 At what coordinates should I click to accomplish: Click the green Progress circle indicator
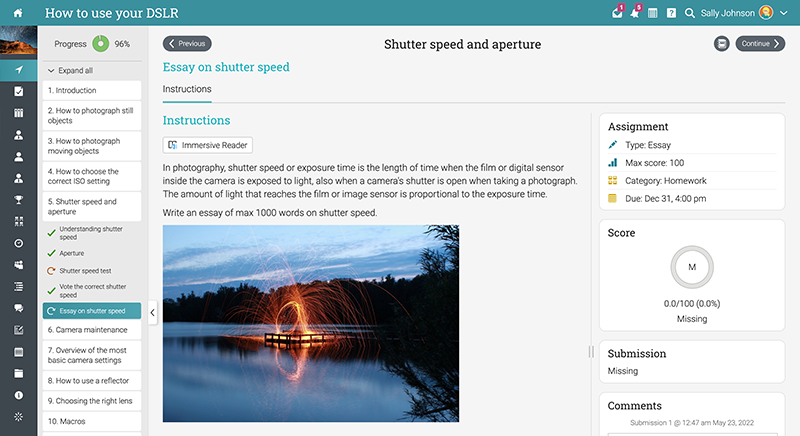pos(101,44)
